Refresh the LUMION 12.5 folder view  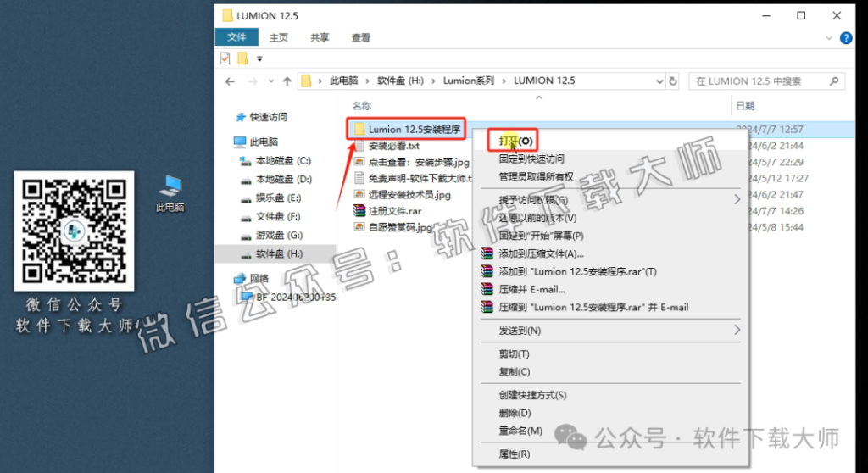672,81
